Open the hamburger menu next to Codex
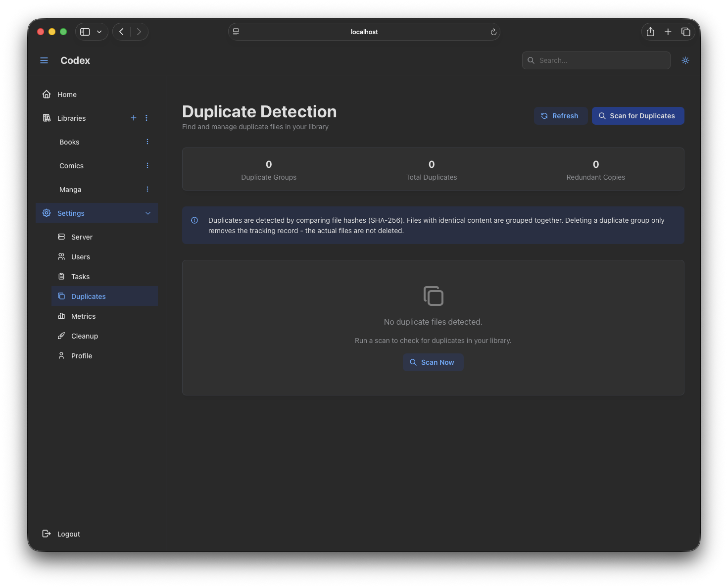This screenshot has height=588, width=728. pos(44,60)
